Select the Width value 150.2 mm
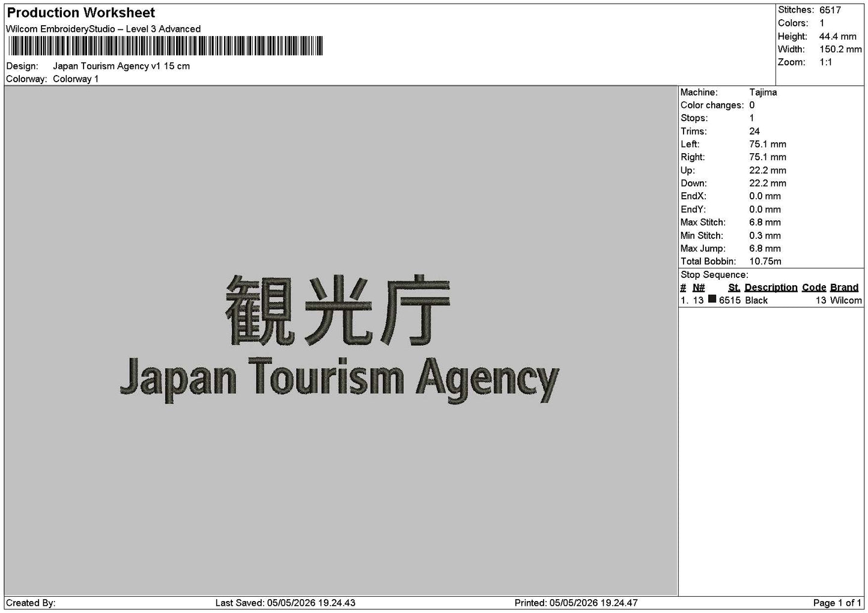 pos(840,50)
